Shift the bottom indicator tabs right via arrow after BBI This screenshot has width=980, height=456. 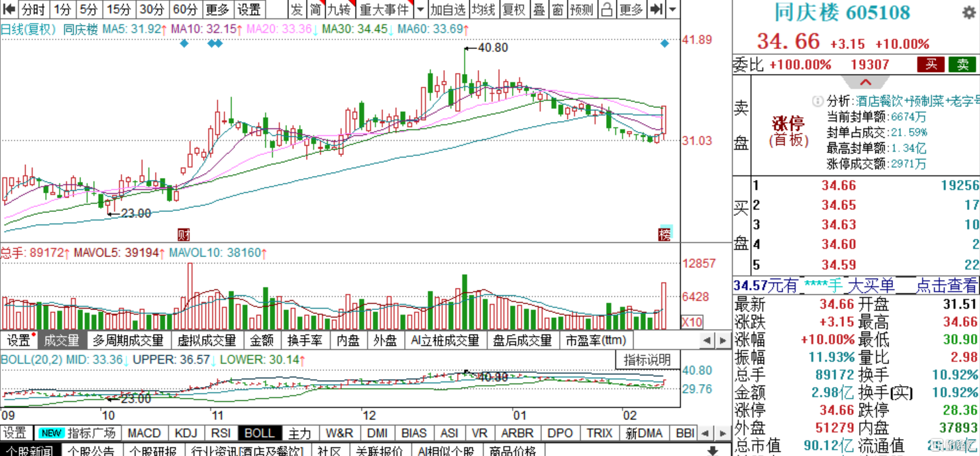(x=722, y=433)
